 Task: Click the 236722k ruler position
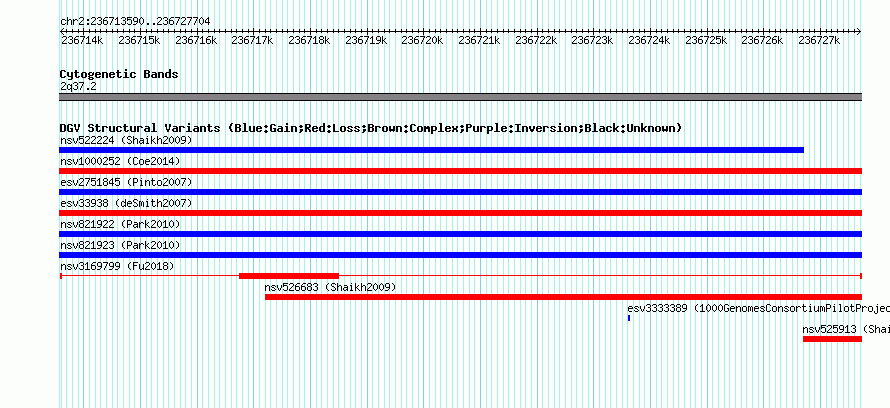click(536, 40)
